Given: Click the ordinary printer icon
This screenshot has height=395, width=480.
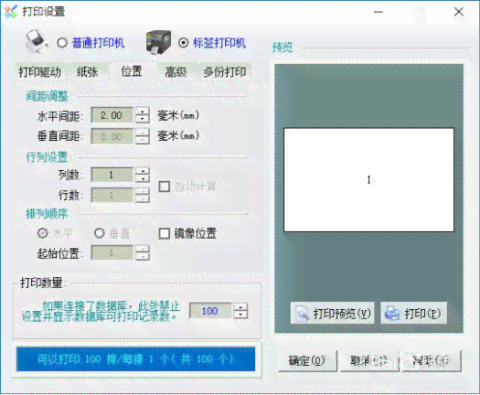Looking at the screenshot, I should [36, 41].
